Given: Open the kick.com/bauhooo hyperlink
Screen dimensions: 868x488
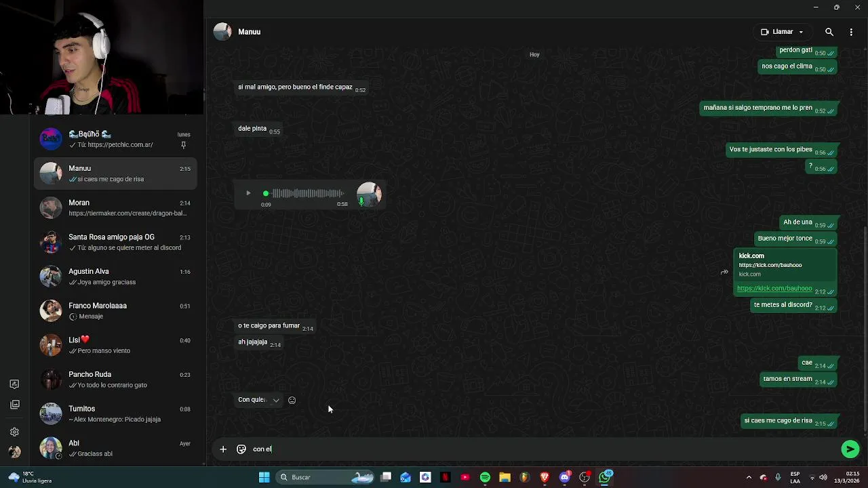Looking at the screenshot, I should (x=774, y=289).
